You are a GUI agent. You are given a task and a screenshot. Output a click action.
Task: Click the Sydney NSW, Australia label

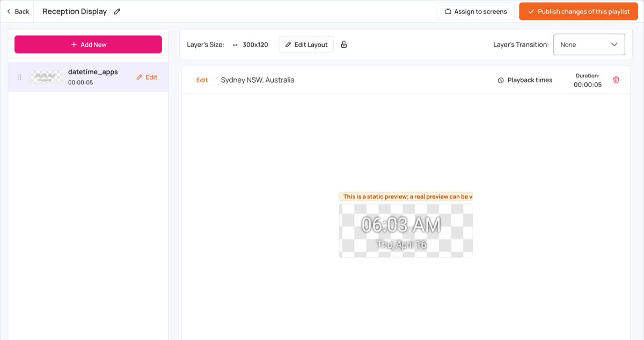click(258, 80)
